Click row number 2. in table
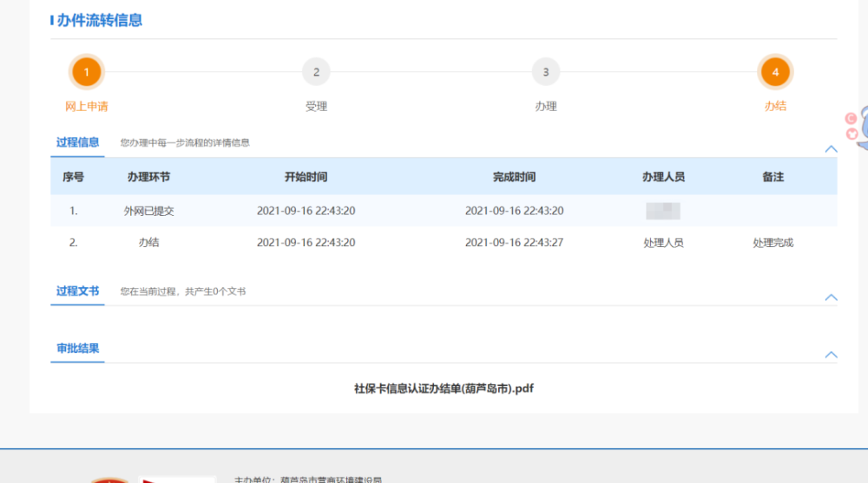The image size is (868, 483). (x=73, y=242)
